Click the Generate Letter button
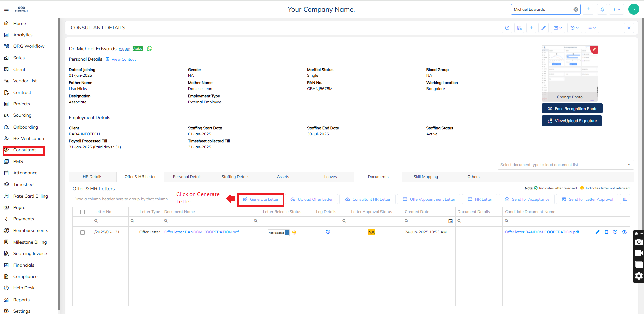The image size is (644, 314). click(261, 199)
